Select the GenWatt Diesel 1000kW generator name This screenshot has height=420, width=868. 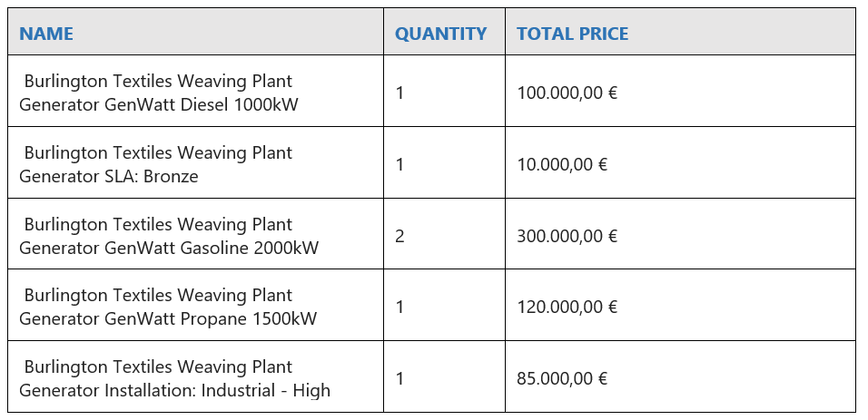(158, 93)
